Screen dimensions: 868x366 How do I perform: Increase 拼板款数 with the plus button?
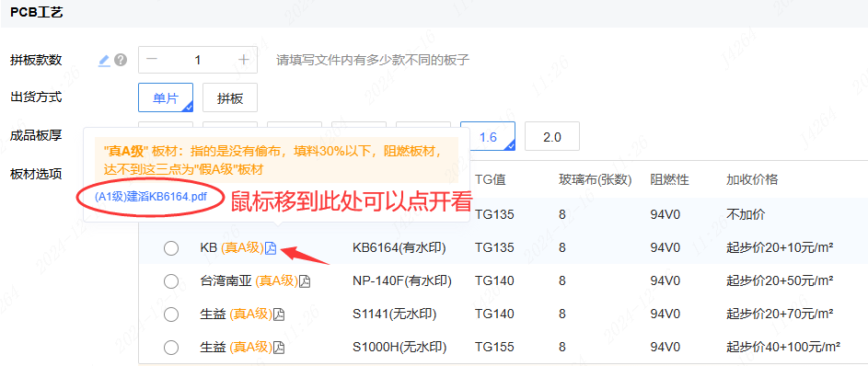click(x=244, y=60)
